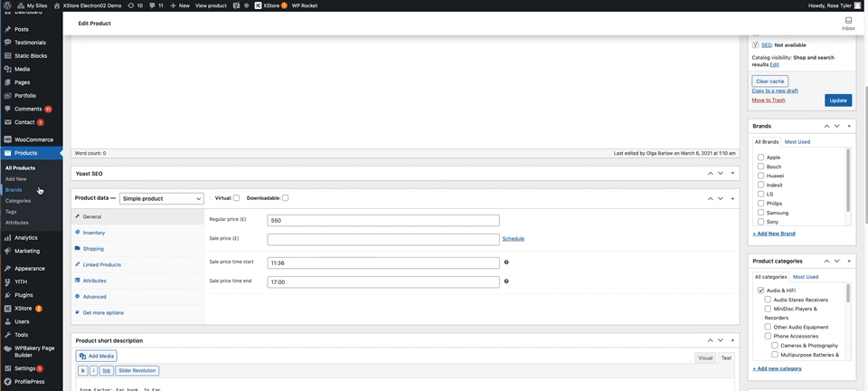Open Categories submenu under Products
Viewport: 868px width, 391px height.
(x=18, y=201)
